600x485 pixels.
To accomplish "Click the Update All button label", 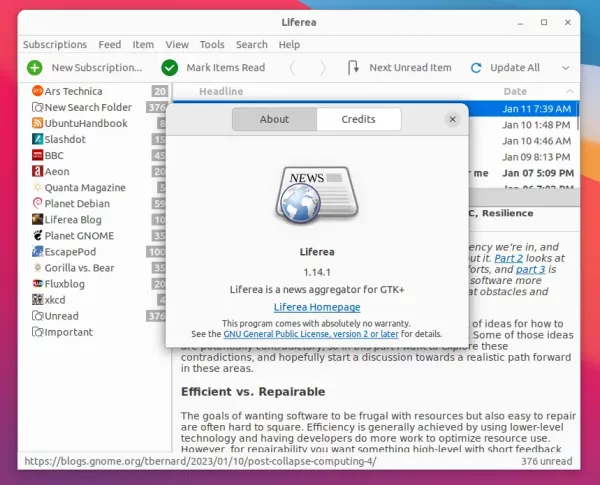I will [x=515, y=68].
